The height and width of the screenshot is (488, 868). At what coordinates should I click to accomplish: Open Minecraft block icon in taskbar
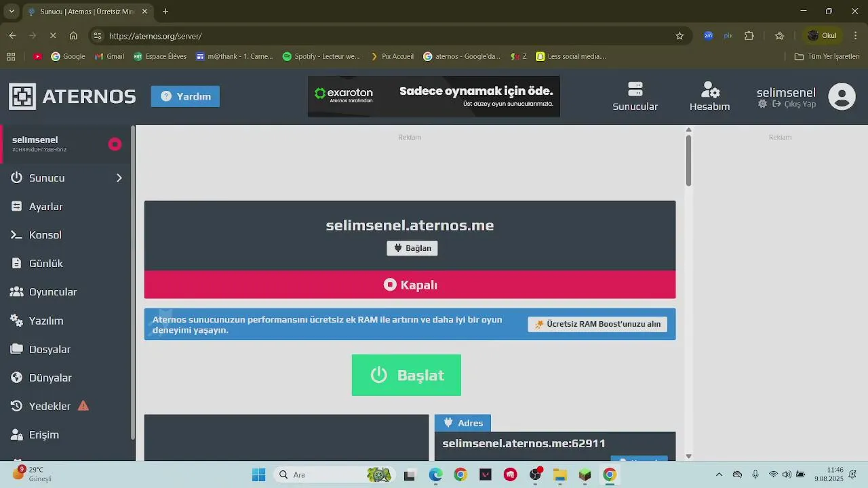pos(585,474)
